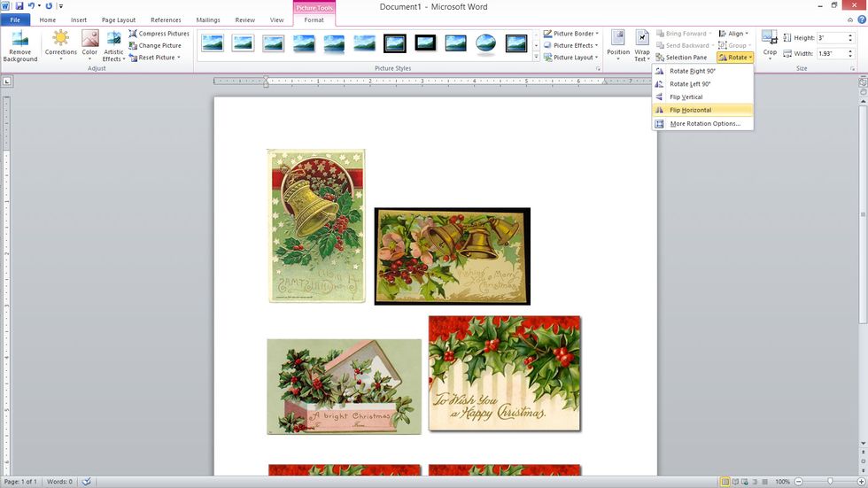
Task: Apply the oval picture style thumbnail
Action: click(485, 43)
